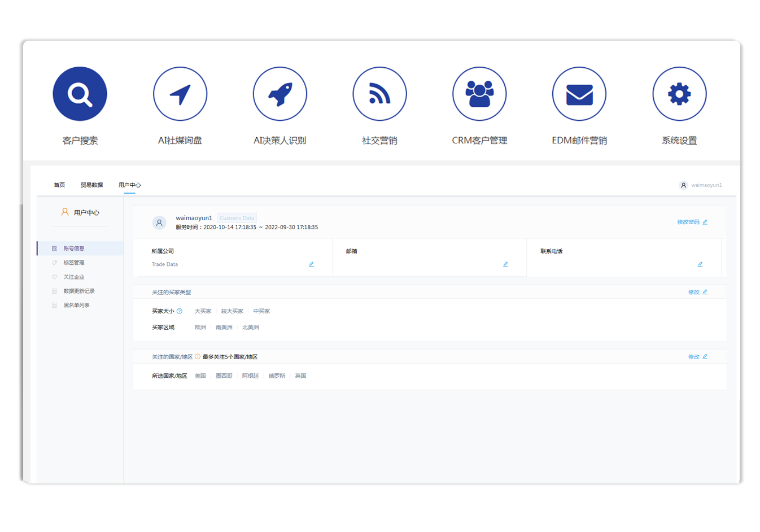Viewport: 760px width, 532px height.
Task: Open the 贸易数据 tab
Action: pos(91,185)
